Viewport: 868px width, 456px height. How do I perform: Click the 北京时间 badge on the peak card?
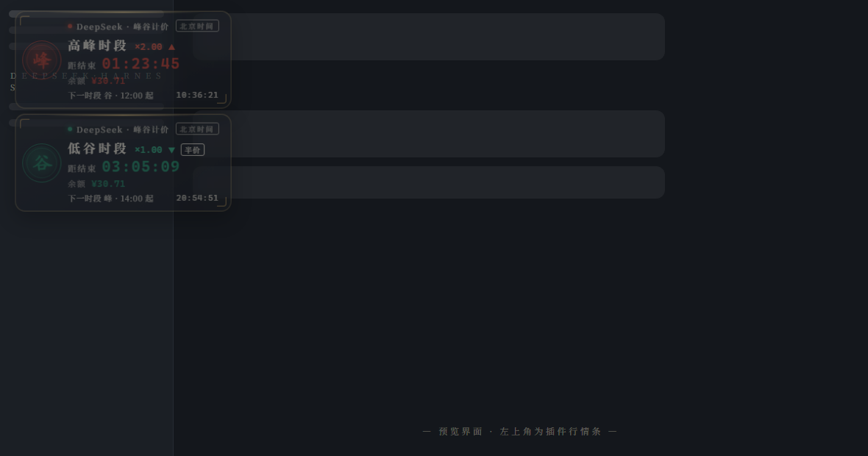(197, 26)
